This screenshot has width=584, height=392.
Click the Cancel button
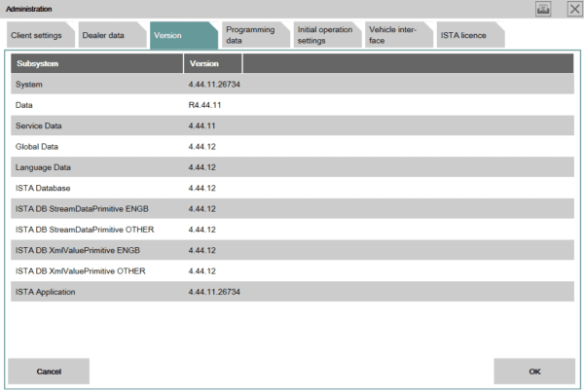[49, 372]
